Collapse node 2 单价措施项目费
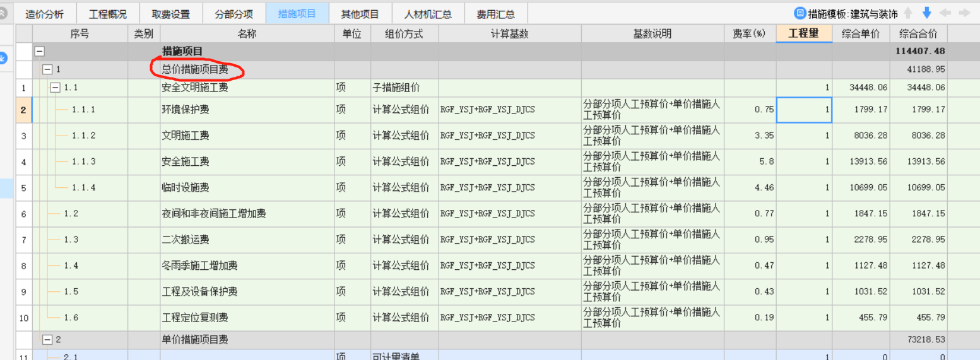 pos(47,340)
